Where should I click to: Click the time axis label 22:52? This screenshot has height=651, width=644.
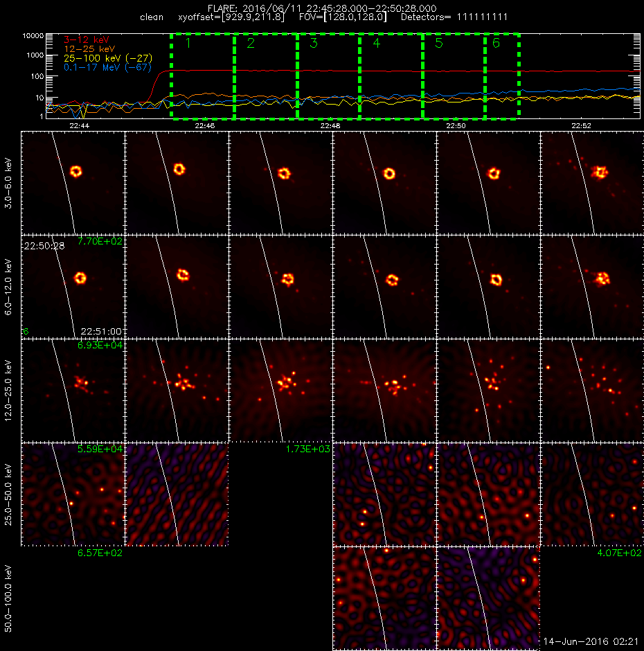click(581, 125)
